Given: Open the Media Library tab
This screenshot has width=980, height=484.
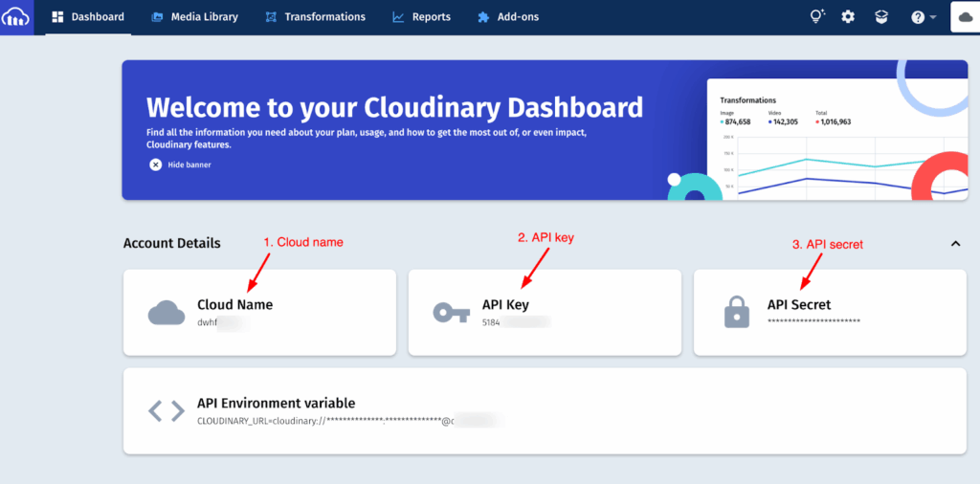Looking at the screenshot, I should click(x=194, y=17).
